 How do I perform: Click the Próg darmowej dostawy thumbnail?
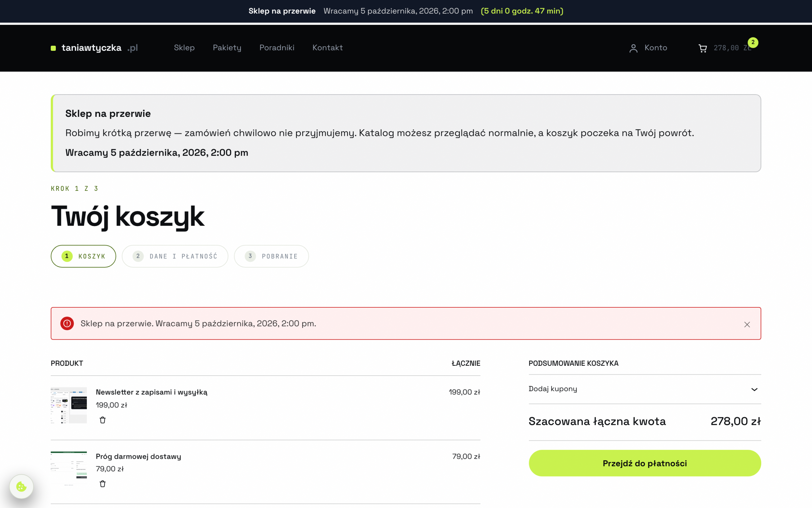point(69,469)
